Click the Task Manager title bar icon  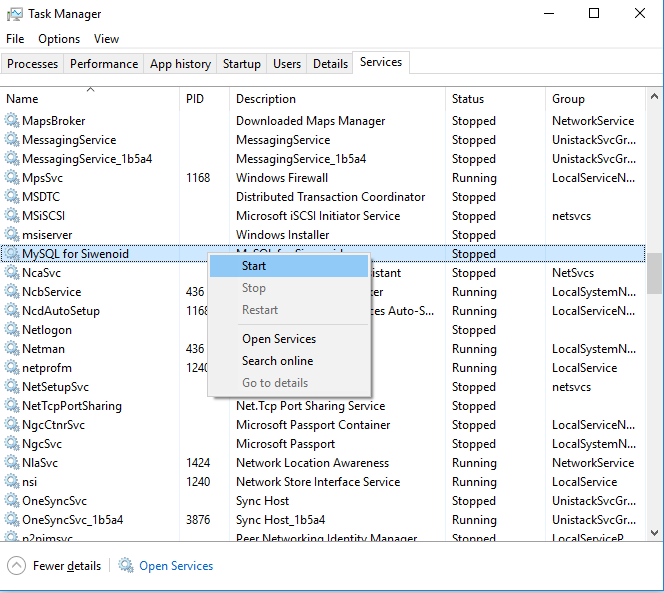click(14, 14)
